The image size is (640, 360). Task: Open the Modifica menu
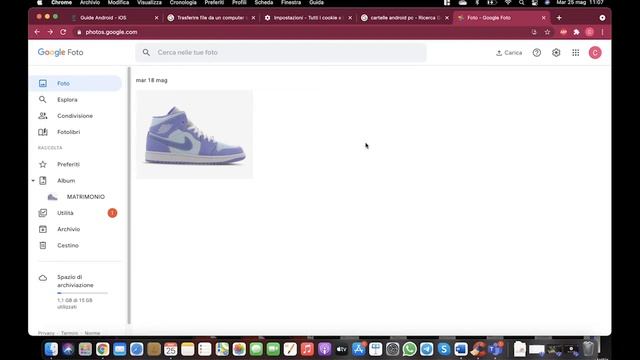pos(118,2)
